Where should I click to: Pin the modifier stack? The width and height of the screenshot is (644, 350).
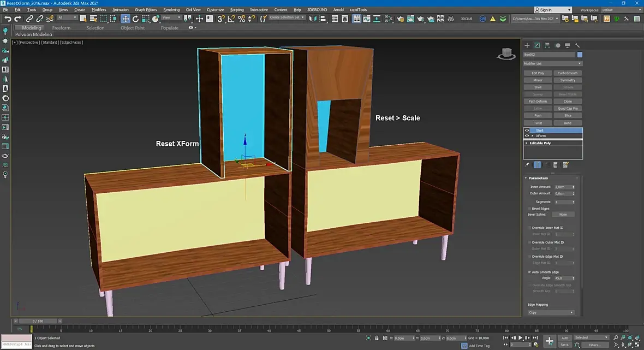click(527, 164)
